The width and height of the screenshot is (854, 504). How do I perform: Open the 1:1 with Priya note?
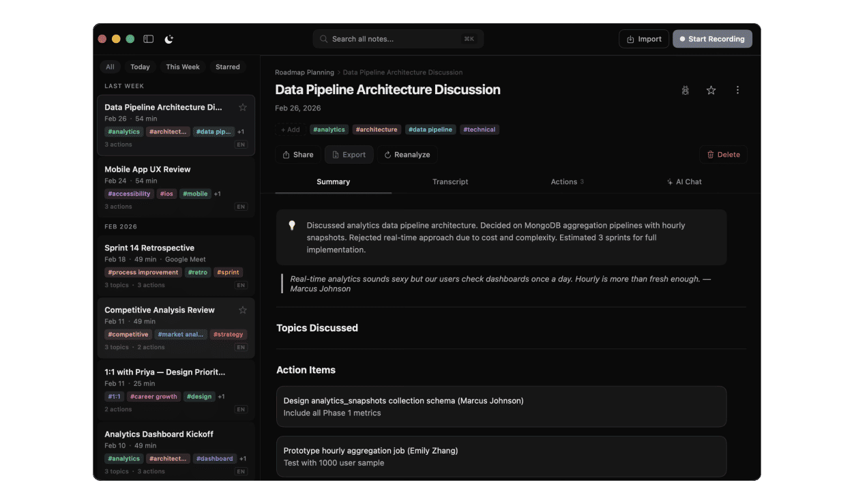pyautogui.click(x=176, y=390)
